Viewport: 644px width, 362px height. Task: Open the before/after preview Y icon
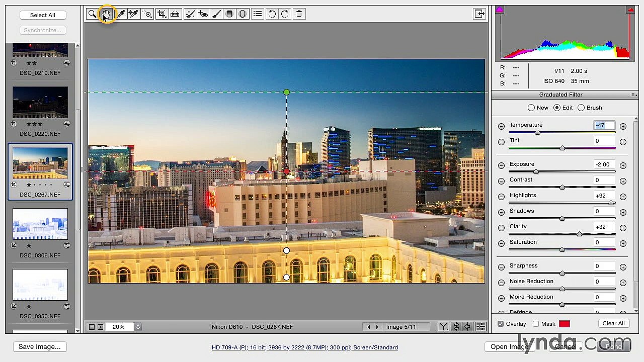click(443, 327)
